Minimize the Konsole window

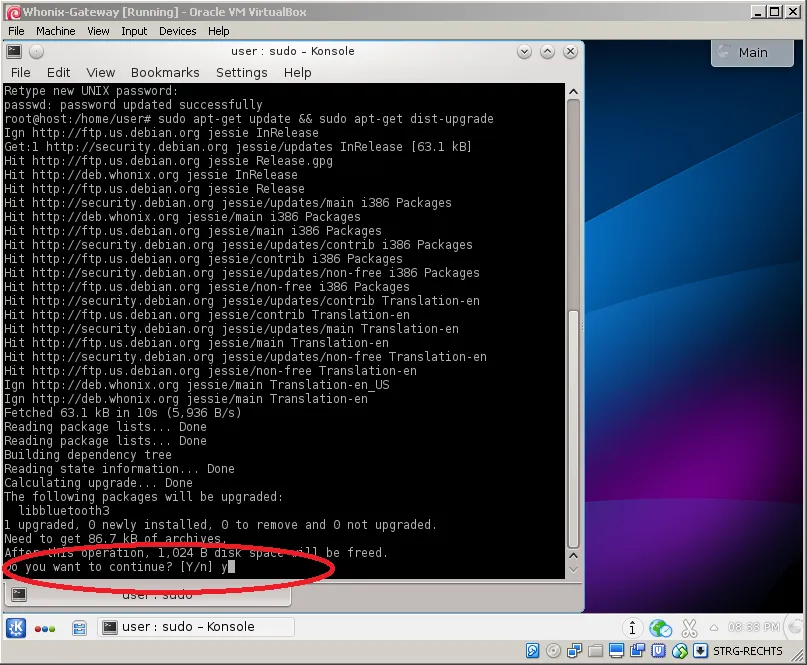pyautogui.click(x=524, y=51)
